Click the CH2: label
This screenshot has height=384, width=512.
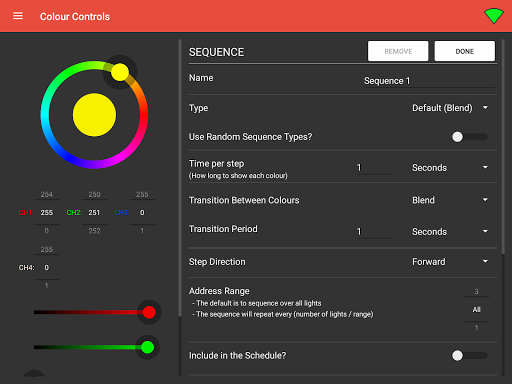click(x=74, y=212)
